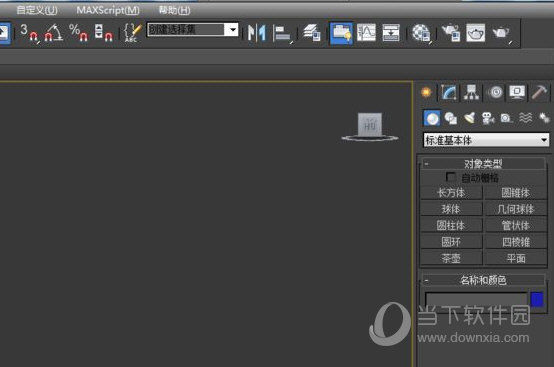This screenshot has width=554, height=367.
Task: Click the 圆锥体 button
Action: [515, 193]
